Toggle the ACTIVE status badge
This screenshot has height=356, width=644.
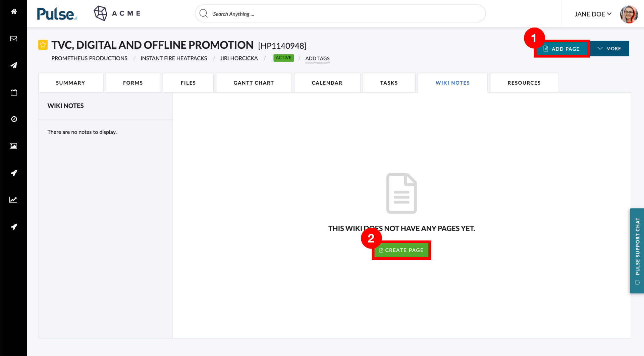pyautogui.click(x=283, y=58)
